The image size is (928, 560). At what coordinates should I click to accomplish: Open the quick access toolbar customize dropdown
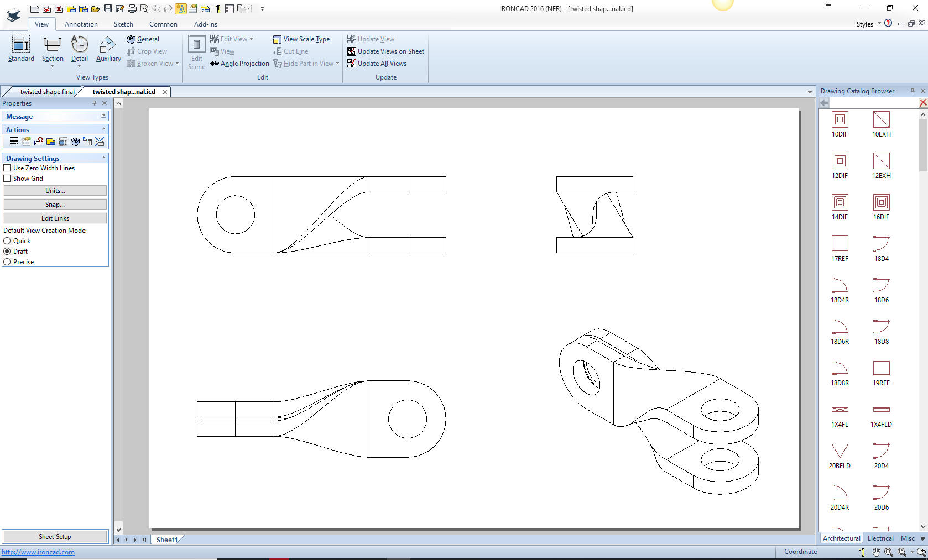click(x=262, y=9)
